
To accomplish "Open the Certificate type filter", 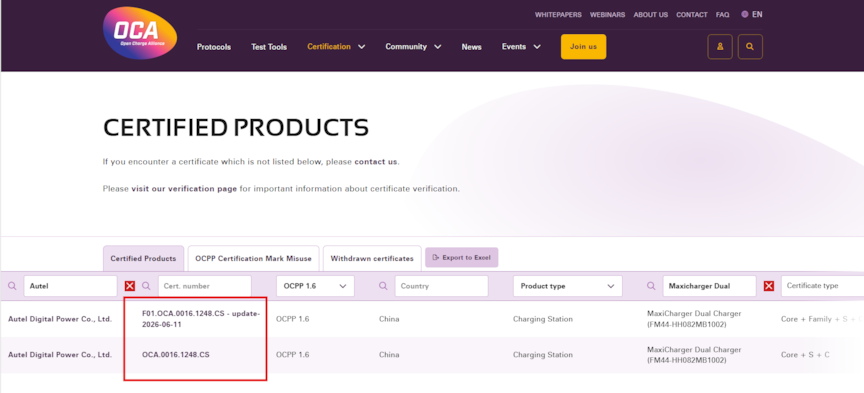I will click(822, 286).
